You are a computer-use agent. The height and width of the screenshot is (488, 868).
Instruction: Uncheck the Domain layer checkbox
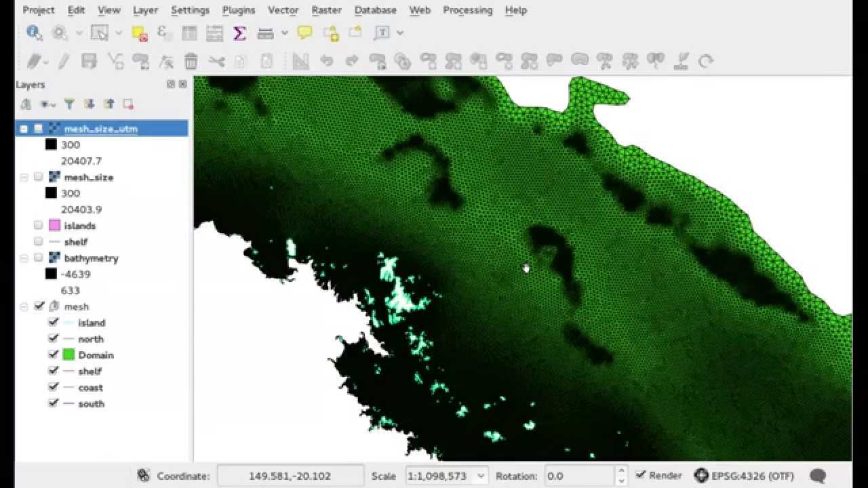pyautogui.click(x=54, y=355)
